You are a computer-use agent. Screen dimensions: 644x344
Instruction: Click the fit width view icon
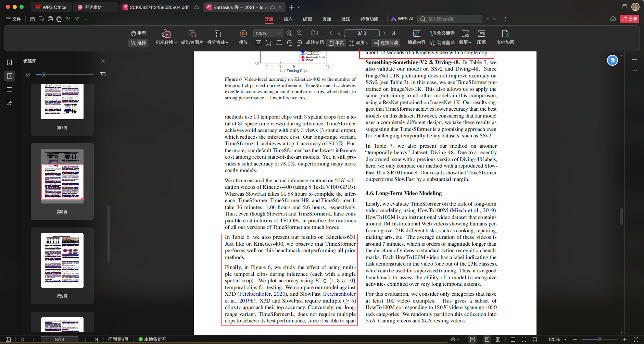(279, 43)
